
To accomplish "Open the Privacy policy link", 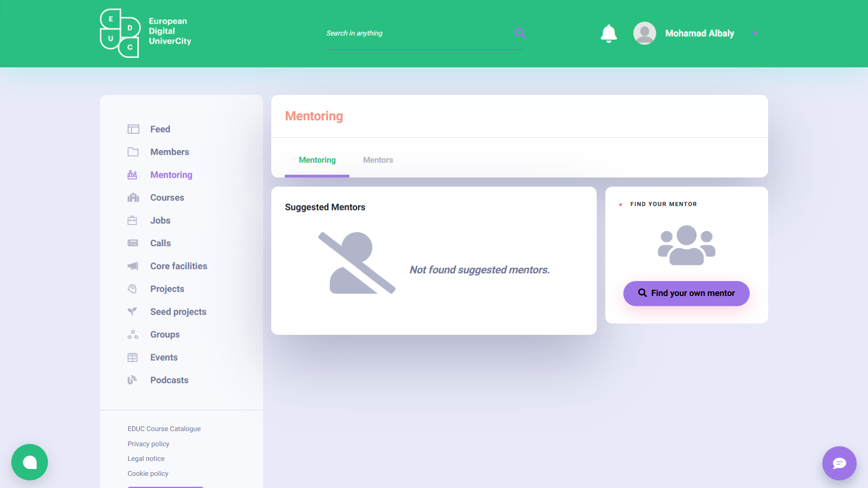I will click(x=148, y=444).
